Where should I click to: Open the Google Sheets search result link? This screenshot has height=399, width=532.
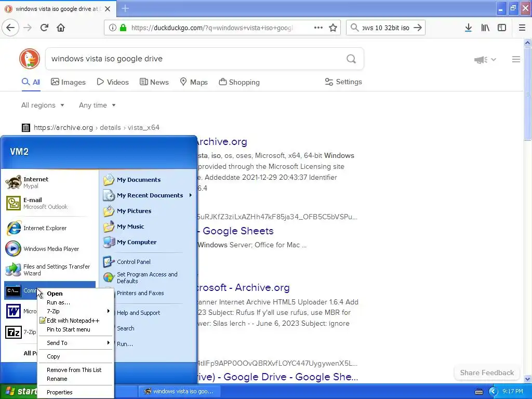click(x=235, y=231)
